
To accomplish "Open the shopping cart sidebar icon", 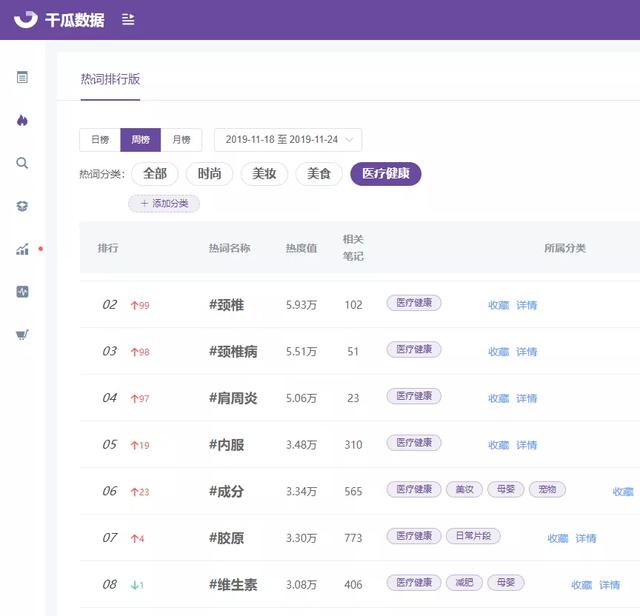I will point(22,335).
